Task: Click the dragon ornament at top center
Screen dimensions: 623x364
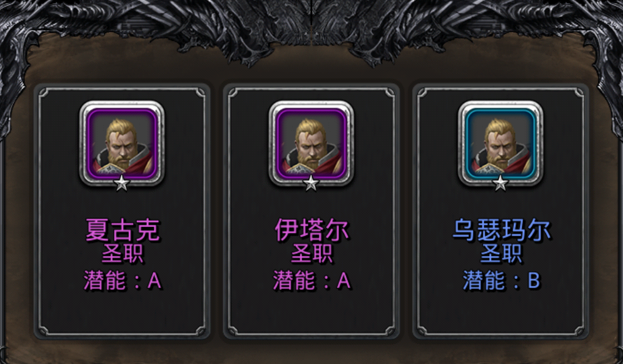Action: [x=311, y=28]
